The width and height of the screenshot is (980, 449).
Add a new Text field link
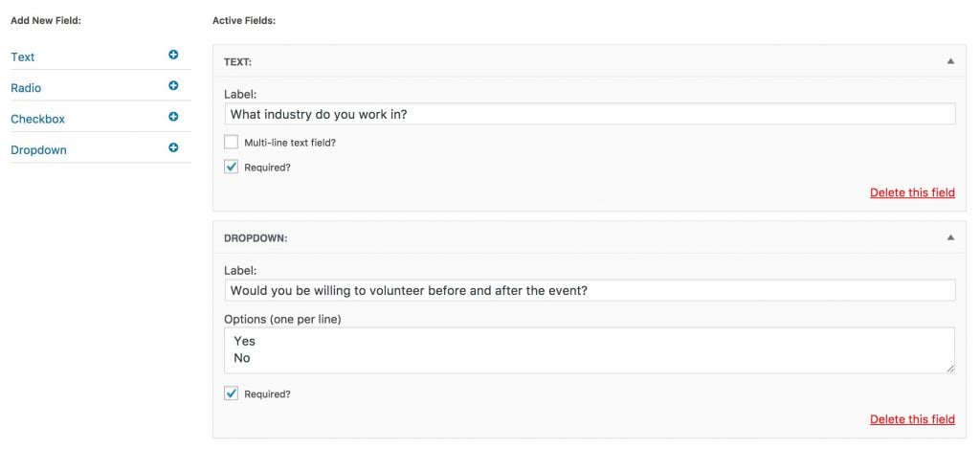[23, 56]
